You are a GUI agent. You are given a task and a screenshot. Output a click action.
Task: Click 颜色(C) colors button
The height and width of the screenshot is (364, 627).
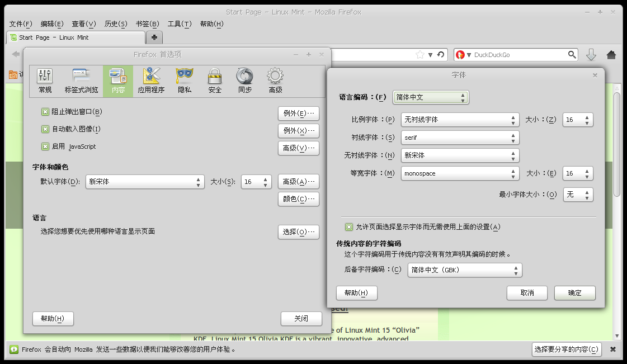click(x=299, y=199)
